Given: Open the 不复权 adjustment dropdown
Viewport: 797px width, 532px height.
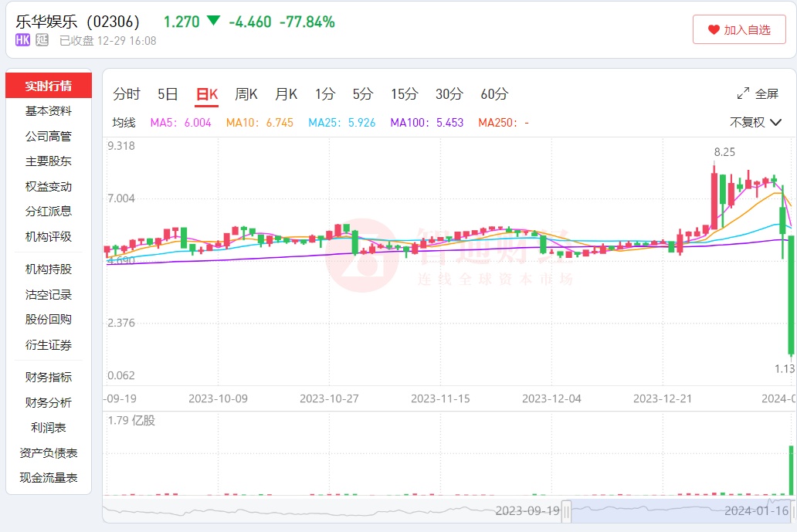Looking at the screenshot, I should point(755,123).
